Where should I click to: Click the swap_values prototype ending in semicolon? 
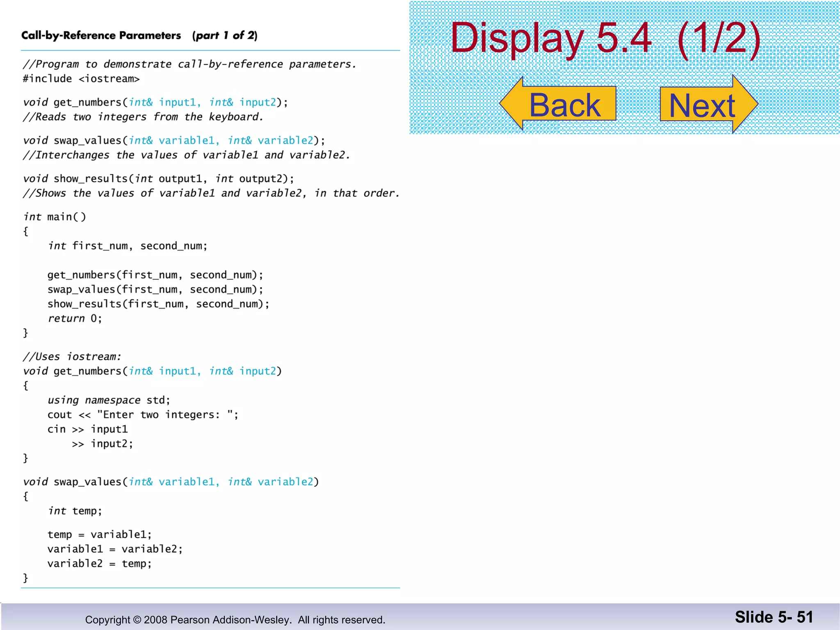click(x=174, y=141)
